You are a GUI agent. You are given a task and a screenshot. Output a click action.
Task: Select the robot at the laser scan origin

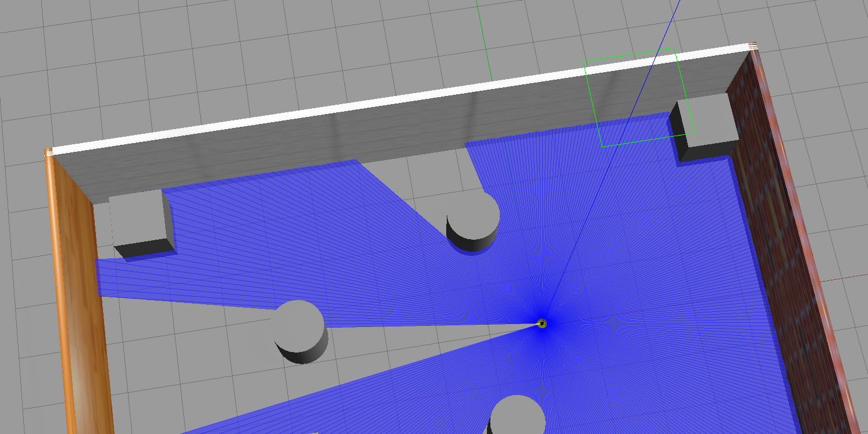coord(542,323)
